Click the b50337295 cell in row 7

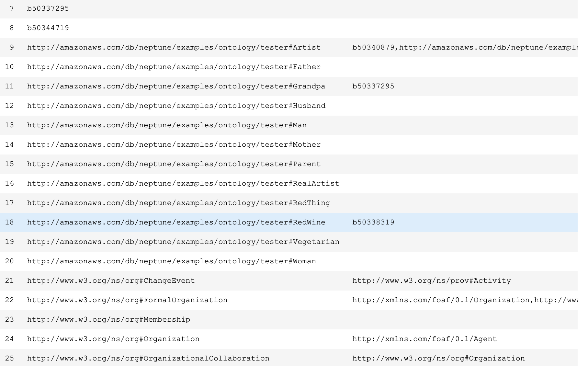pyautogui.click(x=48, y=8)
